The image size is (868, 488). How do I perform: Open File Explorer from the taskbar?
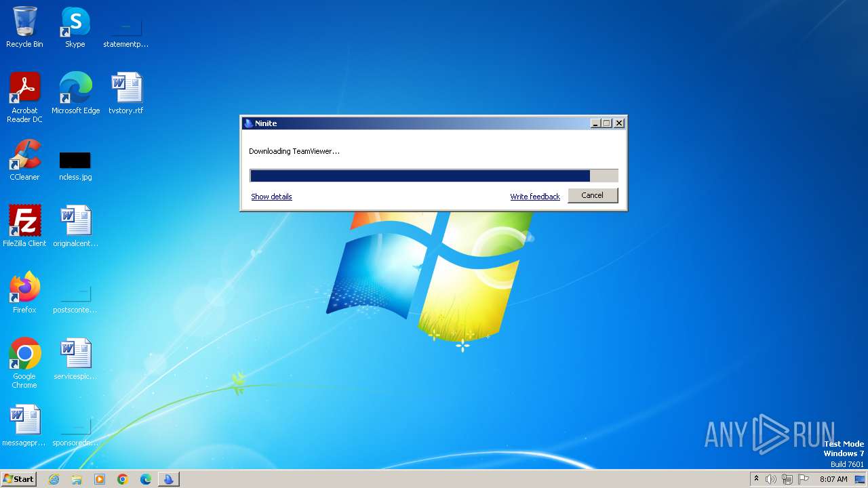[x=77, y=479]
